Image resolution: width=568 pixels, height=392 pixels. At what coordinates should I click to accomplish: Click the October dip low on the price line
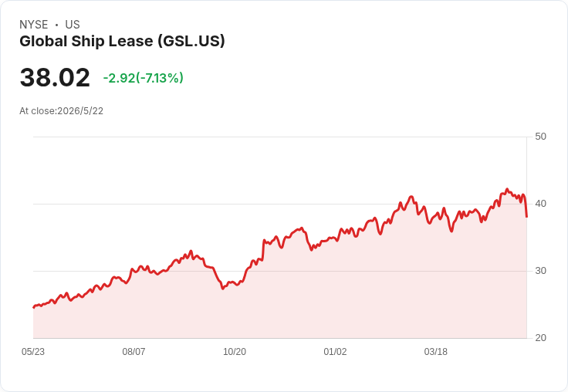(x=223, y=289)
